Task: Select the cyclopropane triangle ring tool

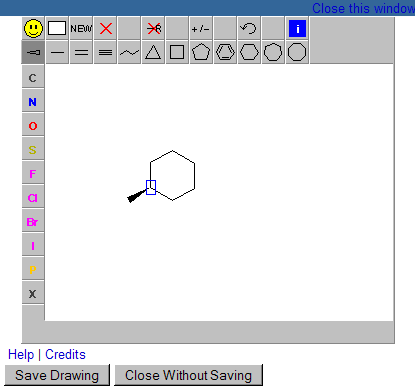Action: [153, 52]
